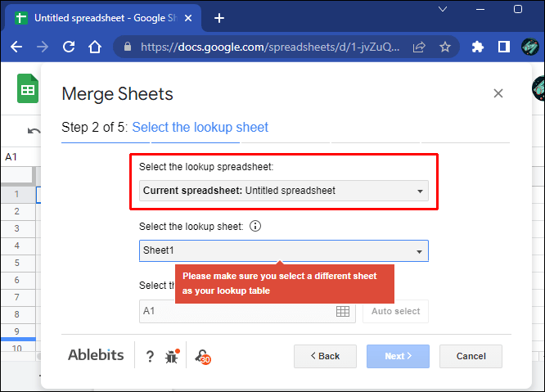Click the range selector grid icon
Image resolution: width=545 pixels, height=392 pixels.
click(343, 311)
